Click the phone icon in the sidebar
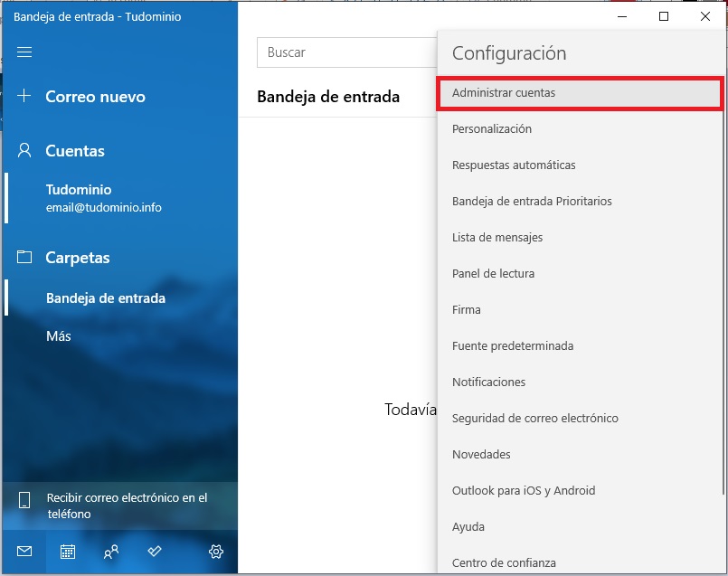Viewport: 728px width, 576px height. 24,500
